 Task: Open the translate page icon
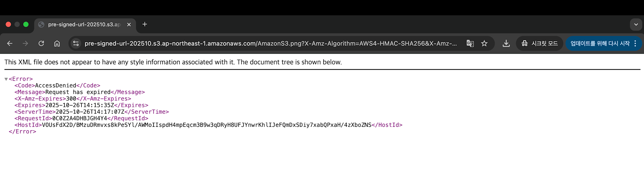(x=470, y=43)
